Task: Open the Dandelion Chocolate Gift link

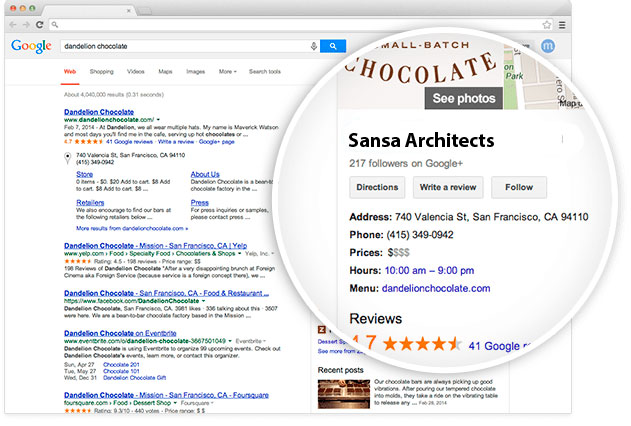Action: [x=134, y=378]
